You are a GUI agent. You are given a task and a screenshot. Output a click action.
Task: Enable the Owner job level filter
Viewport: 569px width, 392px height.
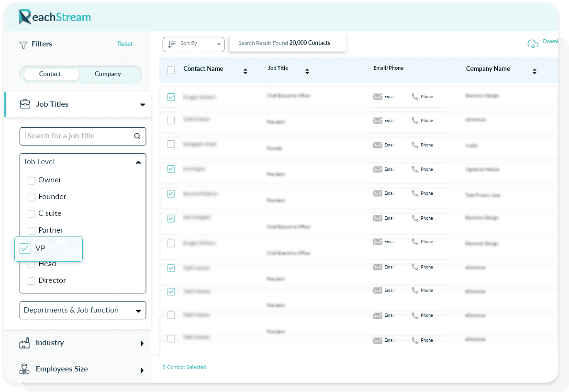(x=32, y=180)
